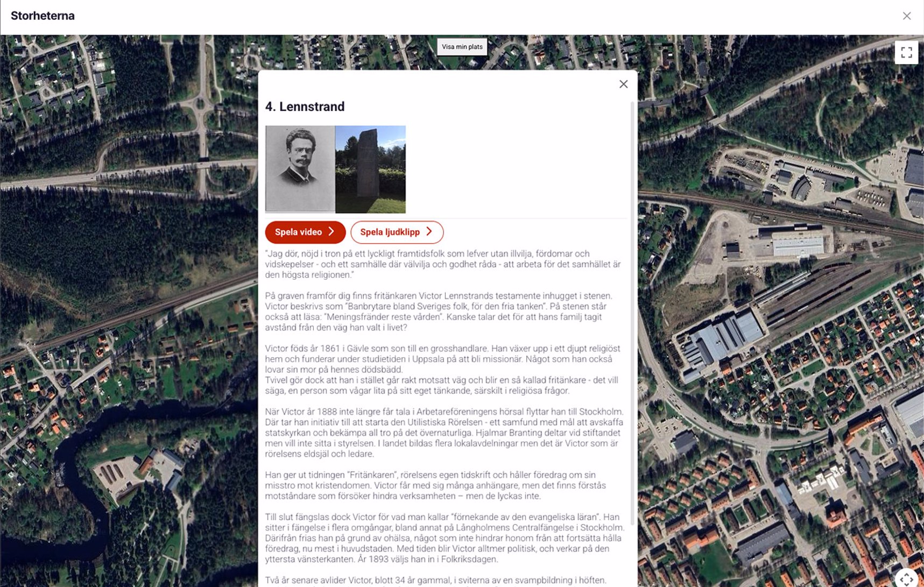Open the portrait photo of Victor Lennstrand

(300, 169)
